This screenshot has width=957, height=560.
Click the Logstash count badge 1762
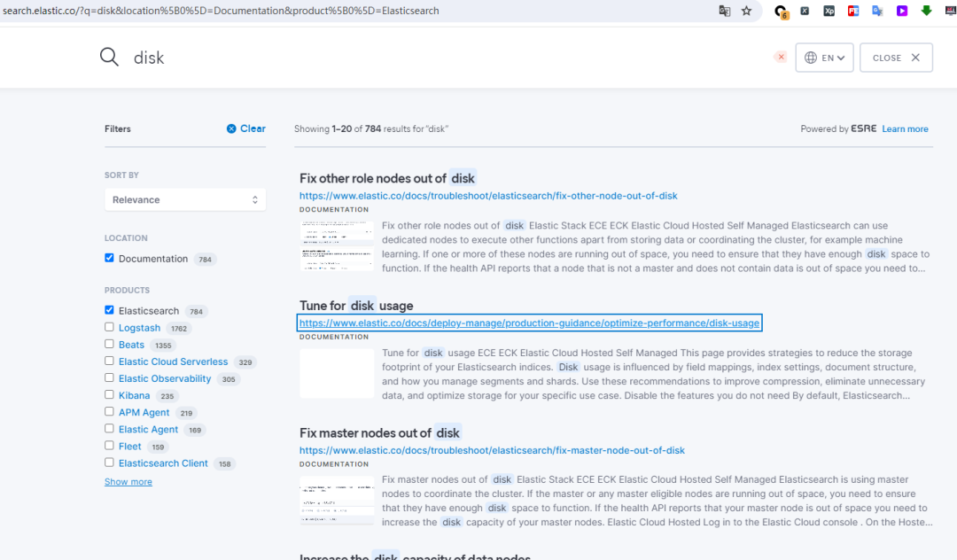point(179,328)
